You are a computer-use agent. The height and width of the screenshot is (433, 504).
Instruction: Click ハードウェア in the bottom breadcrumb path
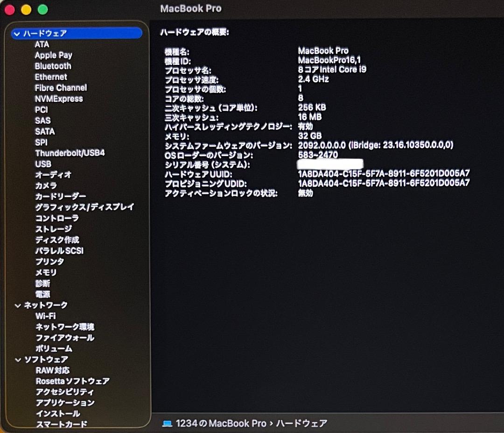point(301,423)
